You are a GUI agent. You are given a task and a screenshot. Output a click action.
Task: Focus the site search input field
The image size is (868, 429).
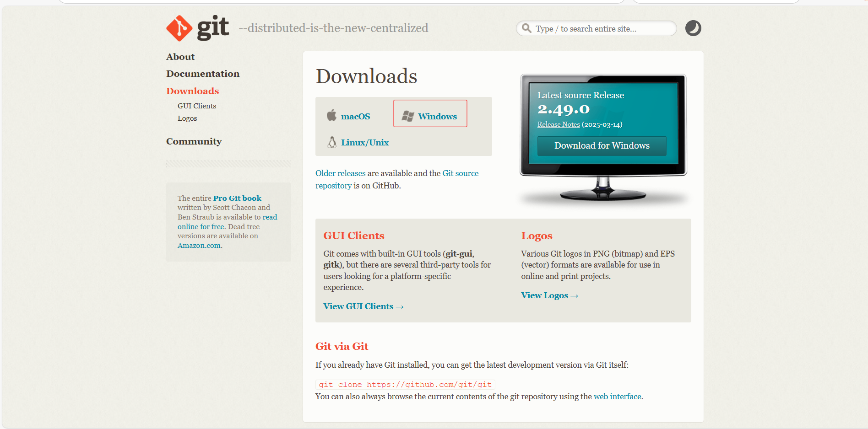pos(596,28)
